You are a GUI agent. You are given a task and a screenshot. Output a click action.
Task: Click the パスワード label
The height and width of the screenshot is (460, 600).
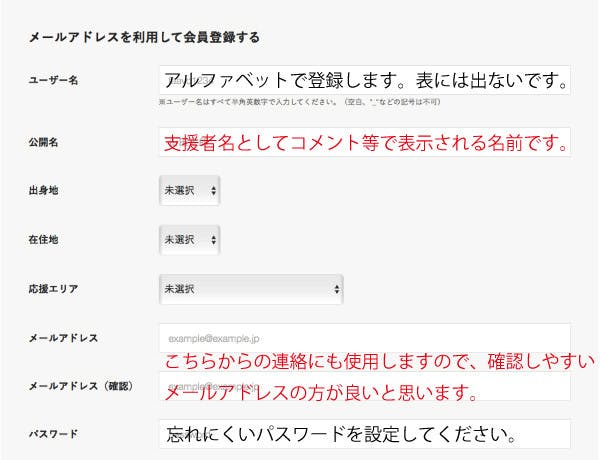tap(54, 435)
